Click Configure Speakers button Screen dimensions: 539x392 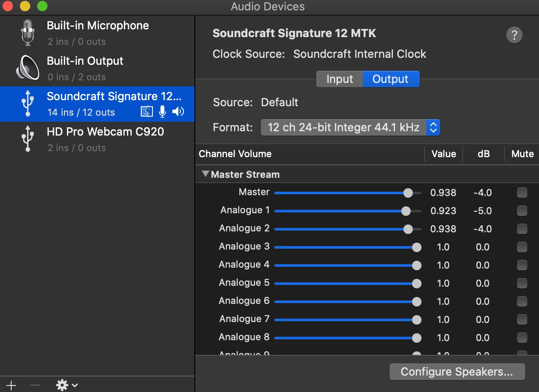coord(457,372)
